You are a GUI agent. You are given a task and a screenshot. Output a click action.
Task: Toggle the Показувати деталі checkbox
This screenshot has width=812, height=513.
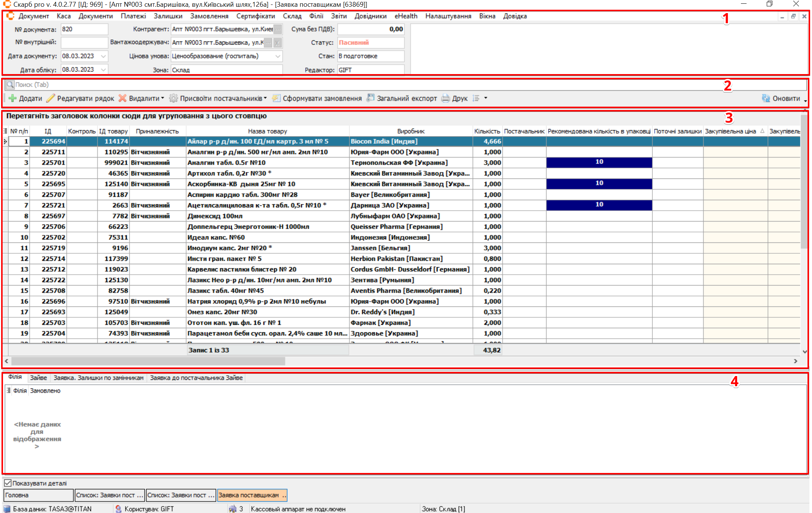(8, 483)
